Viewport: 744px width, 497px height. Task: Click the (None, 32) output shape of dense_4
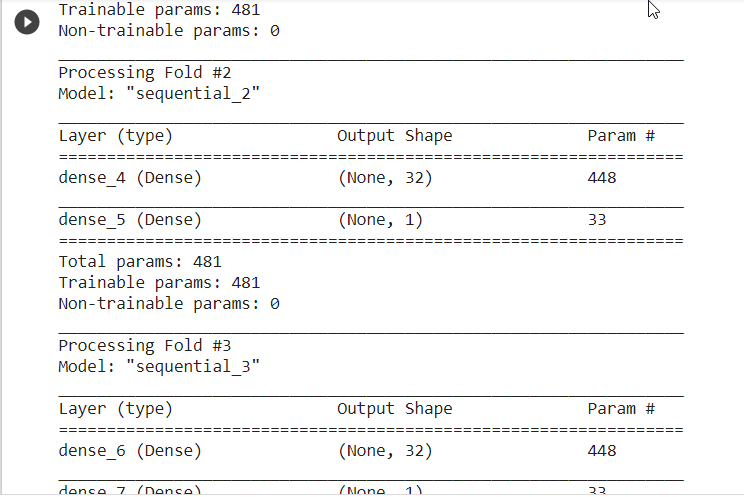click(385, 178)
